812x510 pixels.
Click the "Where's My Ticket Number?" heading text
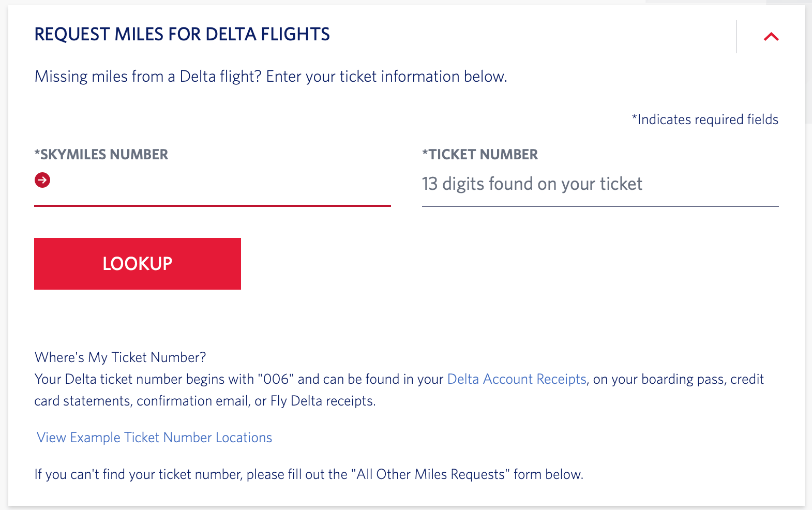click(x=120, y=357)
